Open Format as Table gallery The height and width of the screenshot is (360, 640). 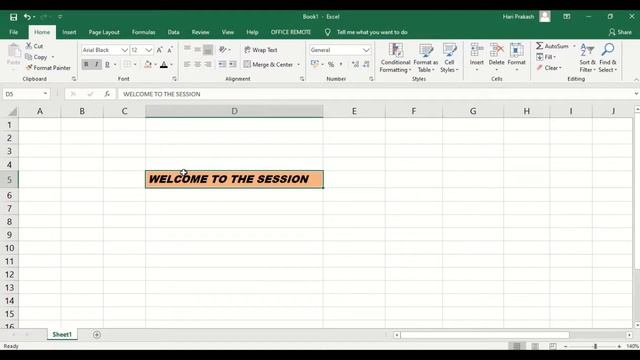tap(426, 58)
